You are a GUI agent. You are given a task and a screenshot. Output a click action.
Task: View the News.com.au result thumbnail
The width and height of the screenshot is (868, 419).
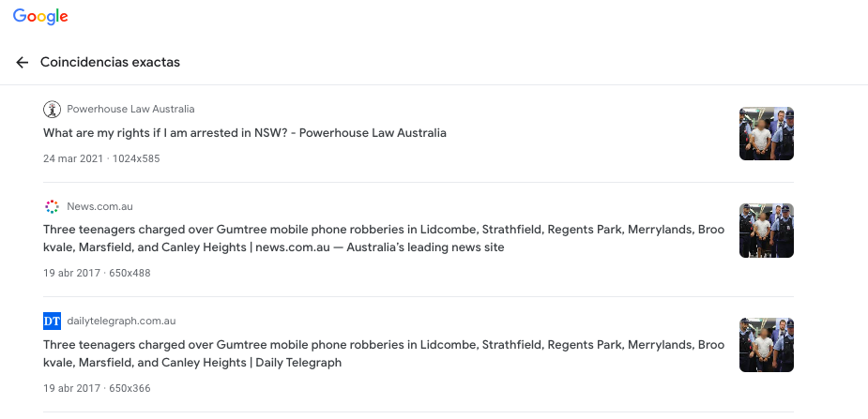coord(766,231)
